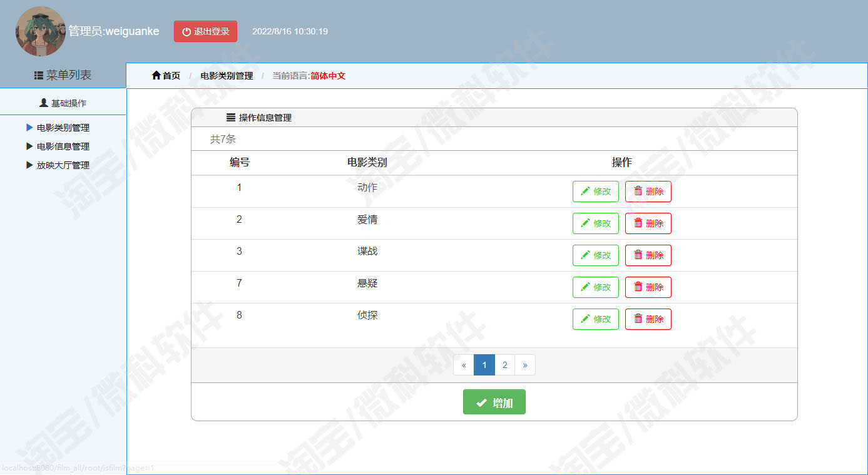
Task: Click the 当前语言 label
Action: 291,76
